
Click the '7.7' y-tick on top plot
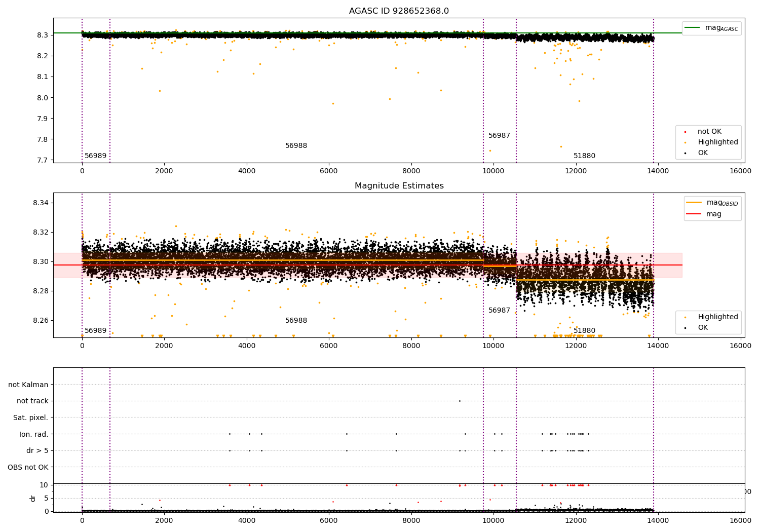43,161
